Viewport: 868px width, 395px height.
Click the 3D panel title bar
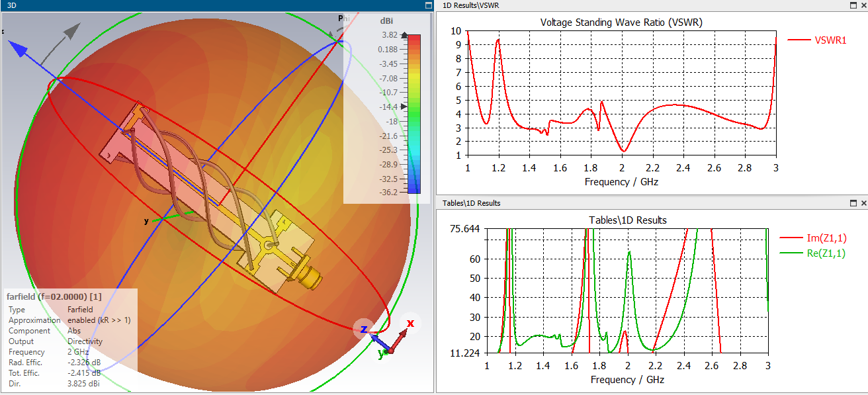(x=212, y=5)
